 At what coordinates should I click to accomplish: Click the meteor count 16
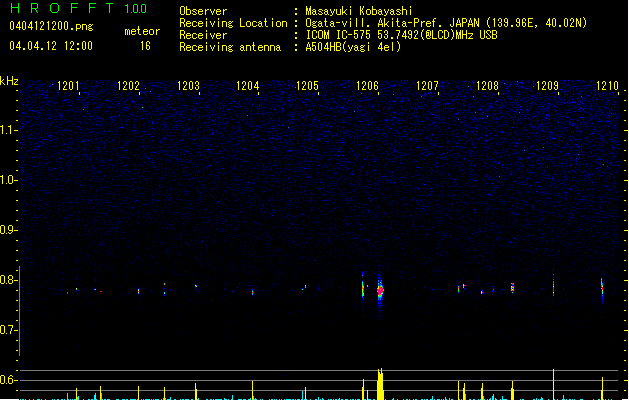145,46
